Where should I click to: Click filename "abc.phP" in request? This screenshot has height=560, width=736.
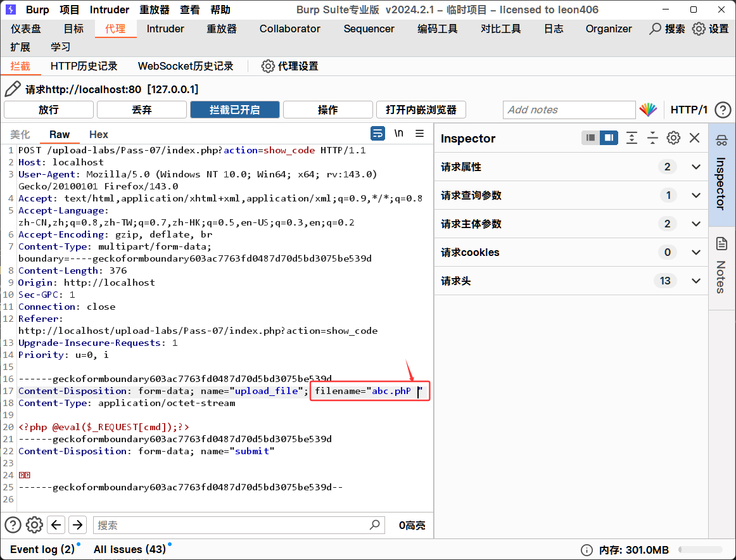[391, 391]
